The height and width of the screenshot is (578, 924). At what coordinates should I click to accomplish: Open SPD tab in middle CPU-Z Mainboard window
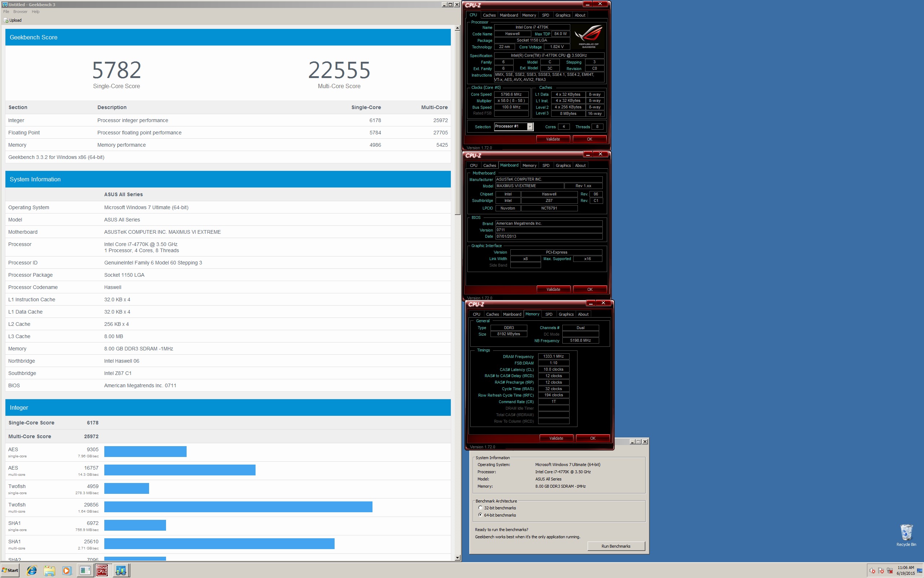[546, 165]
